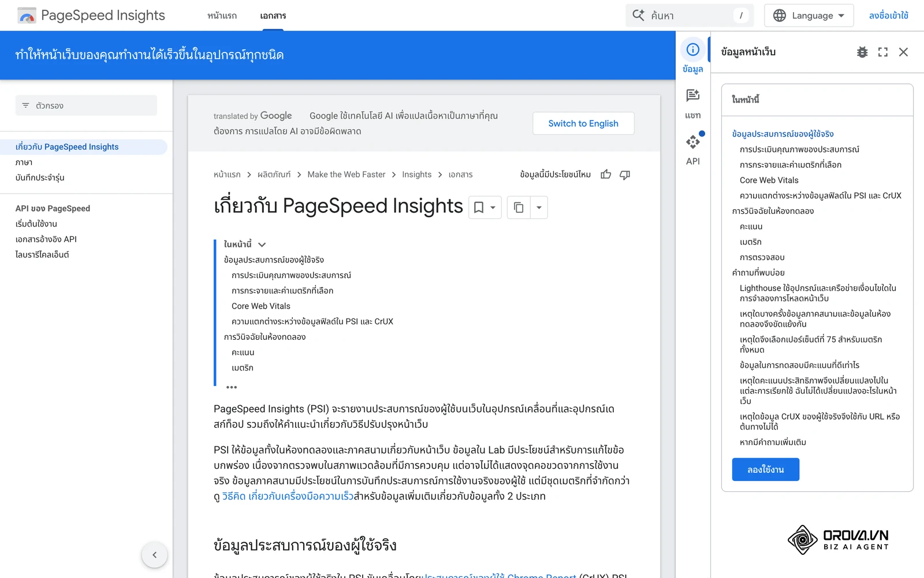Click the copy page icon beside title
Viewport: 924px width, 578px height.
(x=519, y=208)
